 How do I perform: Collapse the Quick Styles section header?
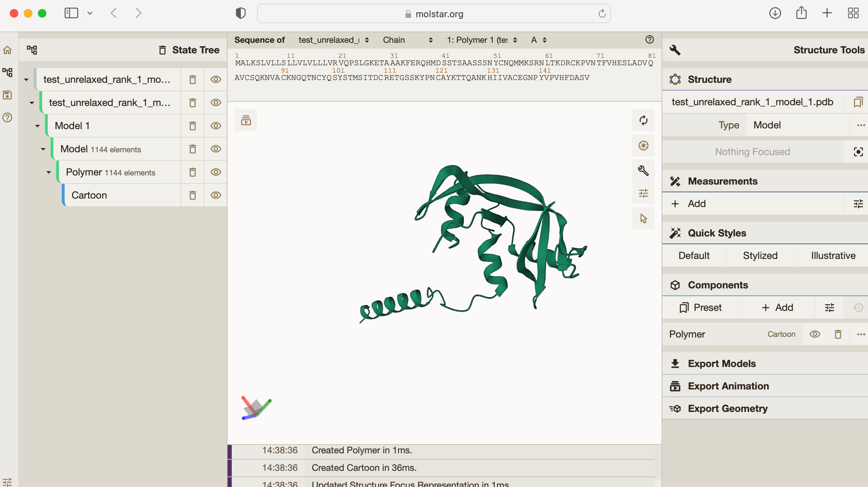coord(765,233)
